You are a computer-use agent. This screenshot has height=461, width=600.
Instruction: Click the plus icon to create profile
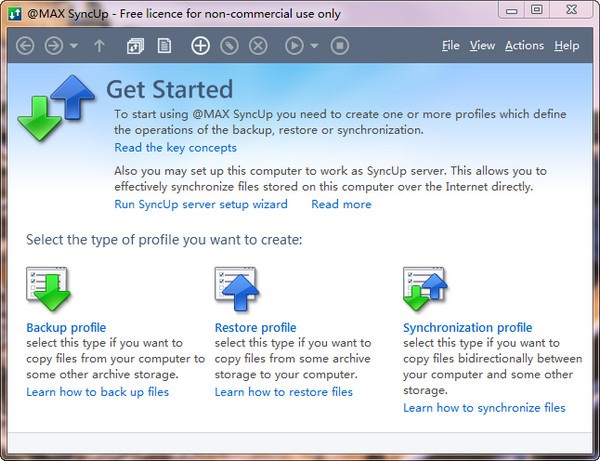click(x=200, y=45)
